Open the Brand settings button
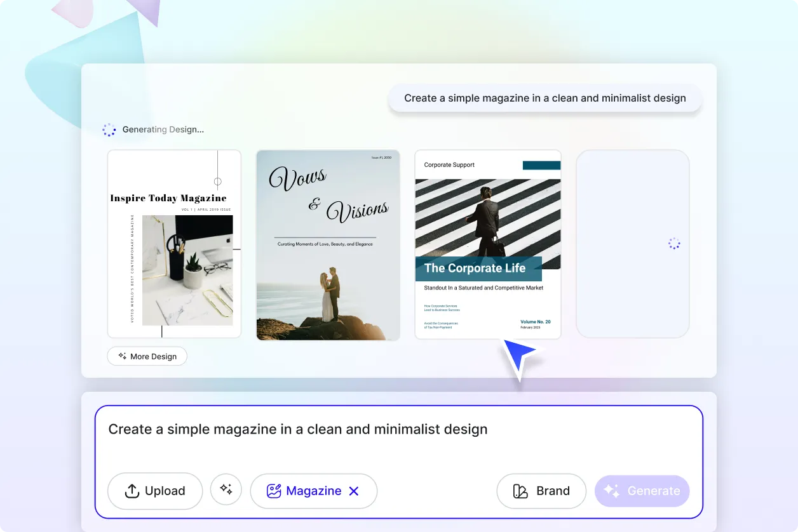Viewport: 798px width, 532px height. pyautogui.click(x=541, y=491)
